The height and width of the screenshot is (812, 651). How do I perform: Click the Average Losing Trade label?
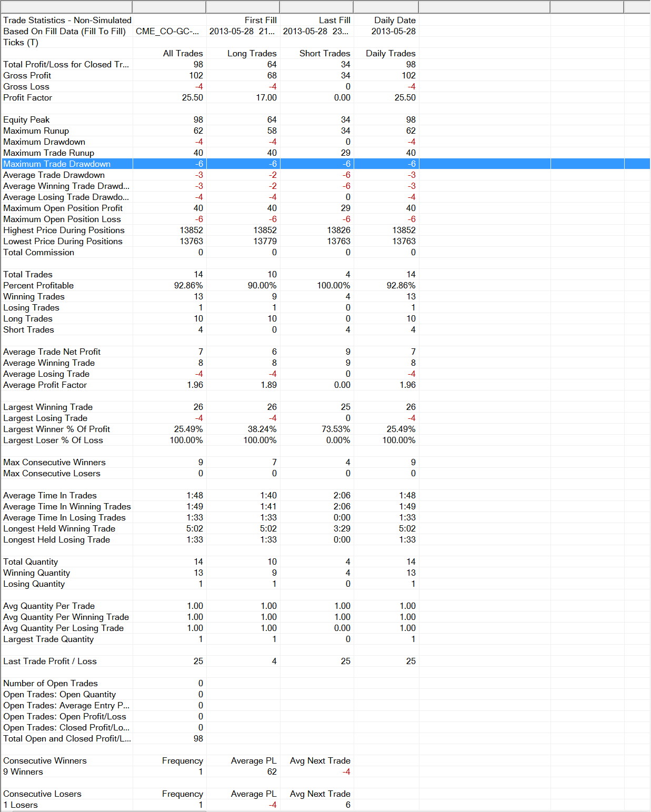46,374
